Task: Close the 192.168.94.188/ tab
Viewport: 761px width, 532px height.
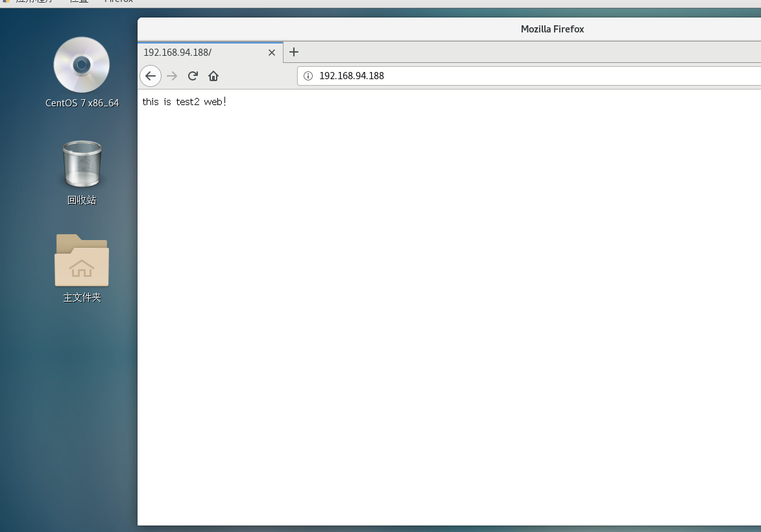Action: pos(272,53)
